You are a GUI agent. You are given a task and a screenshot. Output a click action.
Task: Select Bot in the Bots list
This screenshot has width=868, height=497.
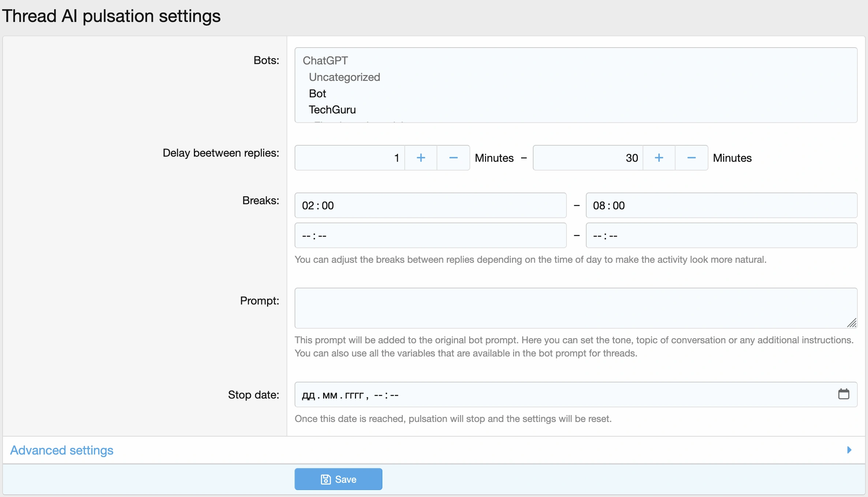pyautogui.click(x=317, y=94)
